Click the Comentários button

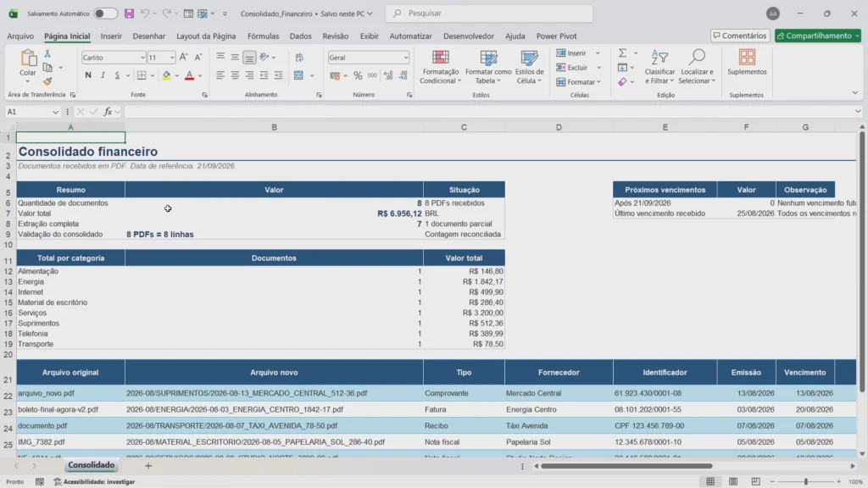pos(740,36)
